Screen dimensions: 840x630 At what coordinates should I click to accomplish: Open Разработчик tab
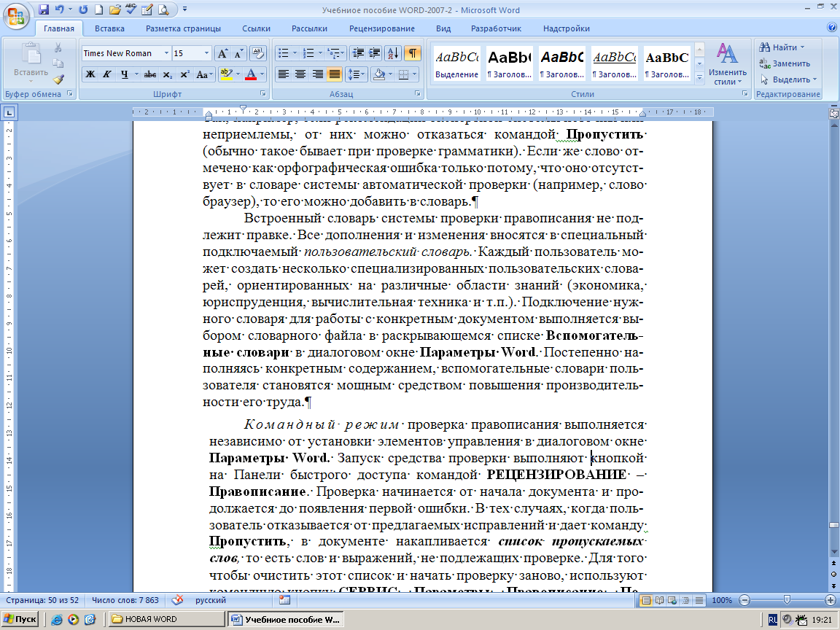pos(496,28)
